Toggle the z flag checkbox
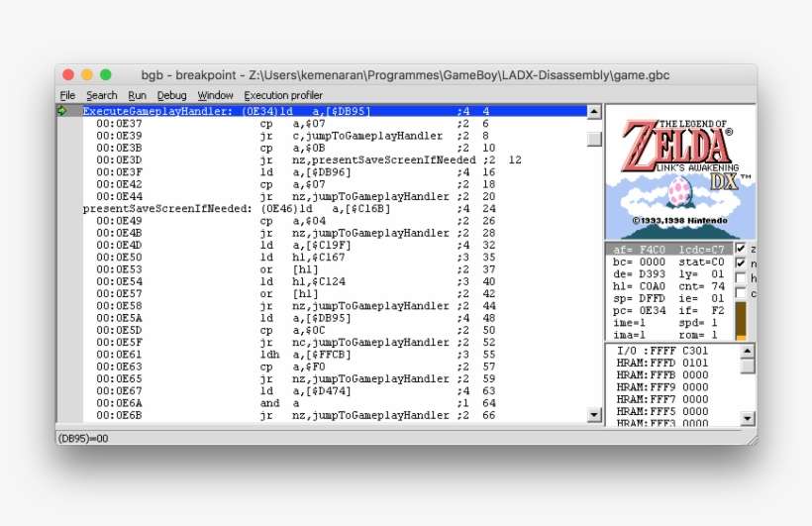This screenshot has width=812, height=526. click(741, 249)
